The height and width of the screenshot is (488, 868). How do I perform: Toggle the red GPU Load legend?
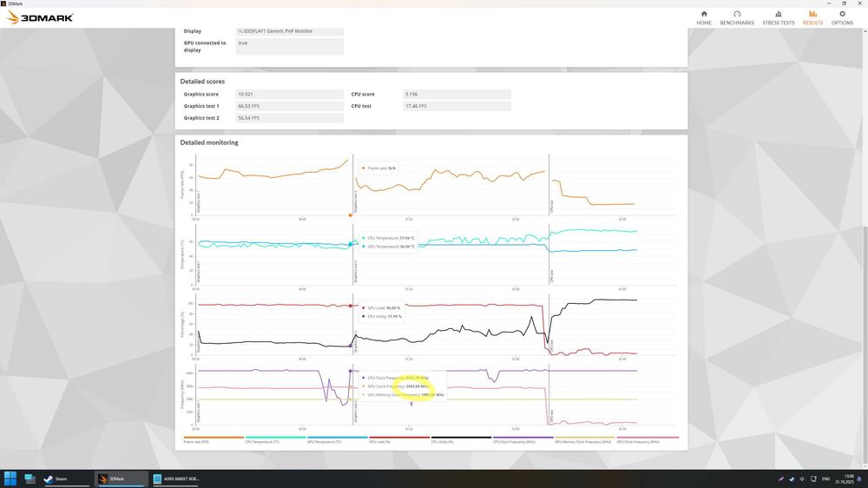pyautogui.click(x=399, y=439)
